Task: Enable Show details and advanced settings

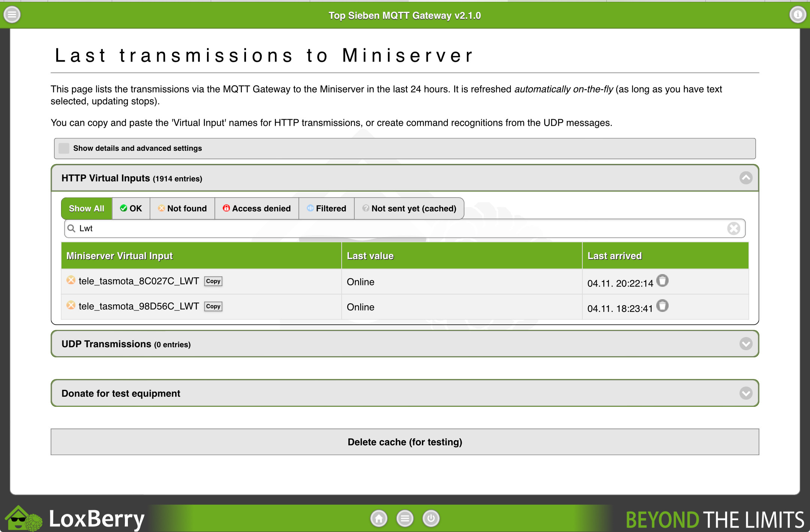Action: pos(64,148)
